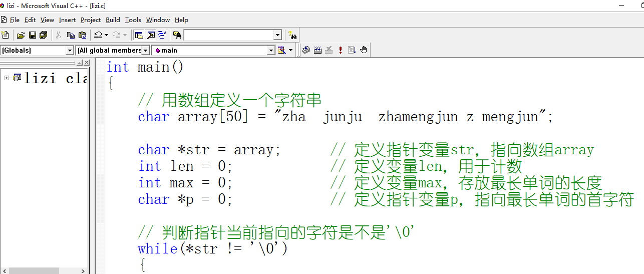The height and width of the screenshot is (274, 644).
Task: Toggle the Workspace window icon
Action: point(139,35)
